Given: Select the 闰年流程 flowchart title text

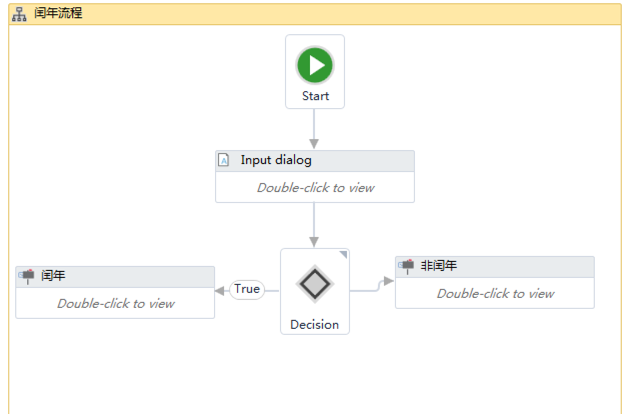Looking at the screenshot, I should 58,13.
